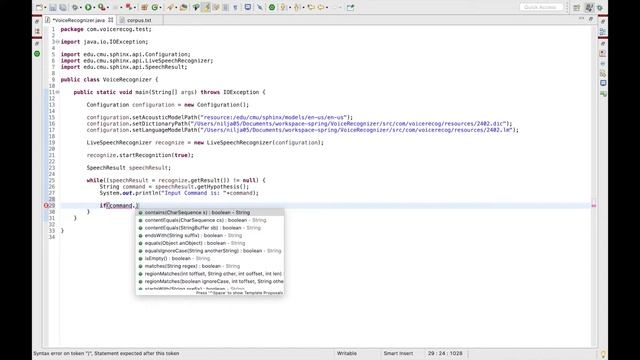Click the green circle Spring icon
640x360 pixels.
point(272,7)
